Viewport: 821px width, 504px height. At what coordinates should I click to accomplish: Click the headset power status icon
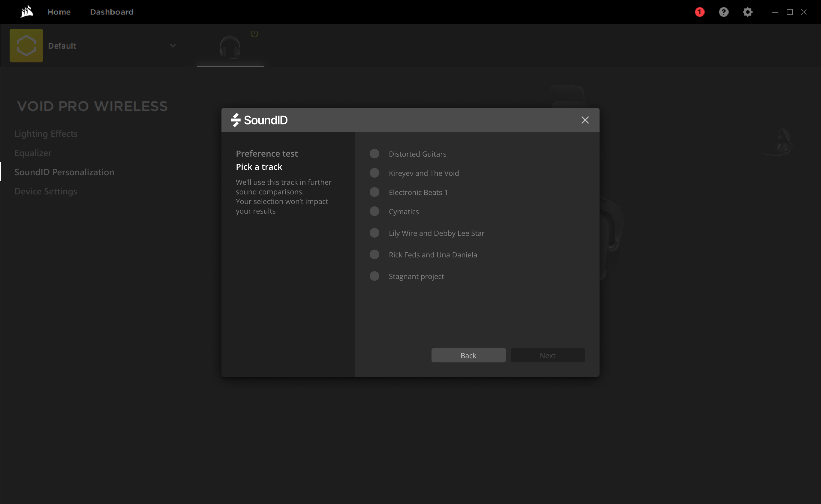point(254,34)
